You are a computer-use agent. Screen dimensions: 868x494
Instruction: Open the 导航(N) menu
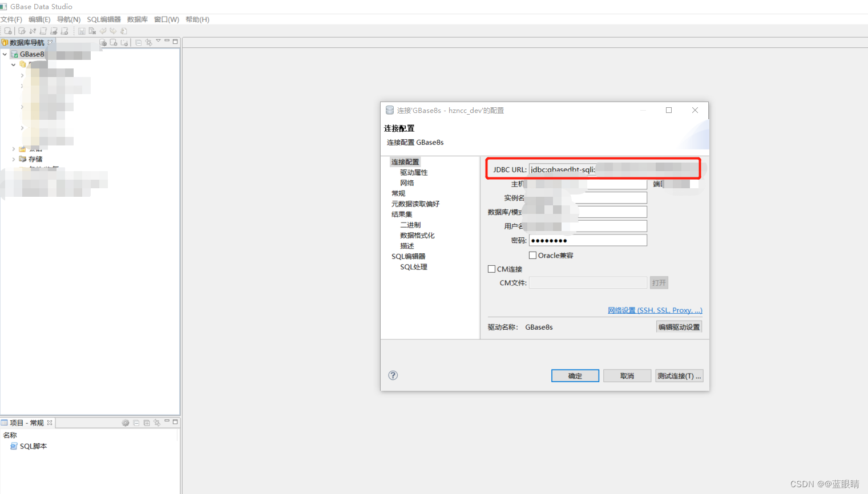(x=68, y=19)
